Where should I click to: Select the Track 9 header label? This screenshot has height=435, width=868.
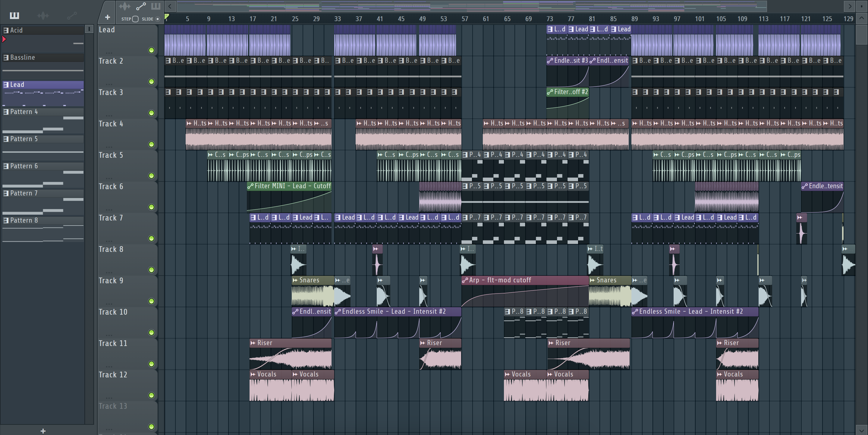(111, 281)
